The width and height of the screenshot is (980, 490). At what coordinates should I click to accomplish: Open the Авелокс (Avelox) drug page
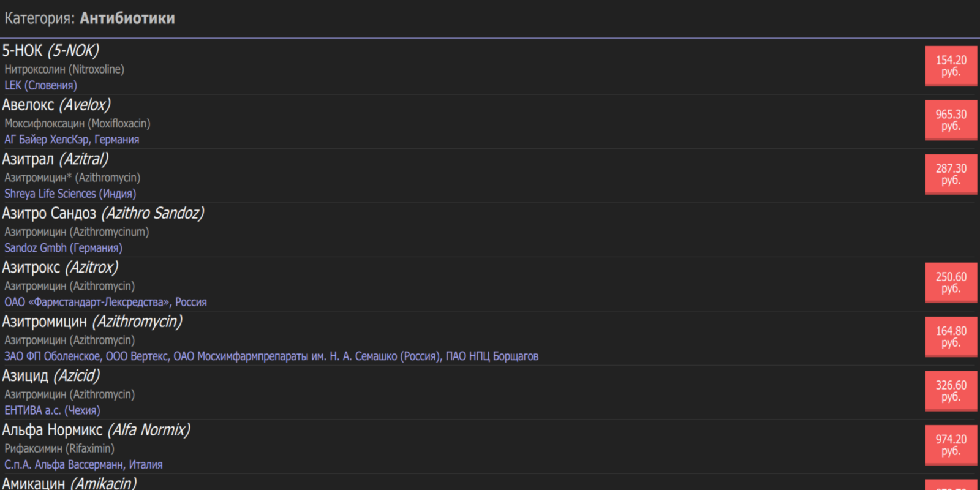56,105
